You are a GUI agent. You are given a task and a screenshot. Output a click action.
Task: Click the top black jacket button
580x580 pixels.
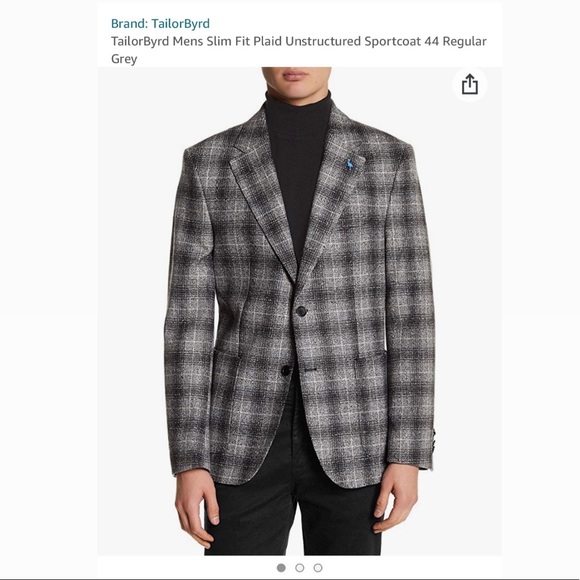[301, 311]
